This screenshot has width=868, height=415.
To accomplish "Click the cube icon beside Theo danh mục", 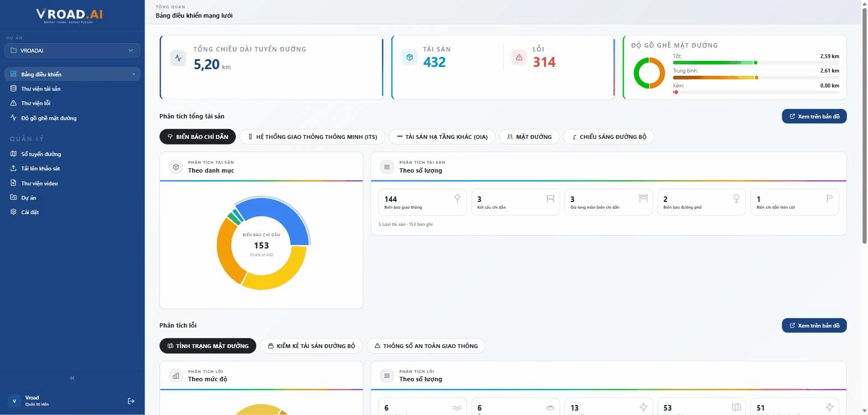I will 175,167.
